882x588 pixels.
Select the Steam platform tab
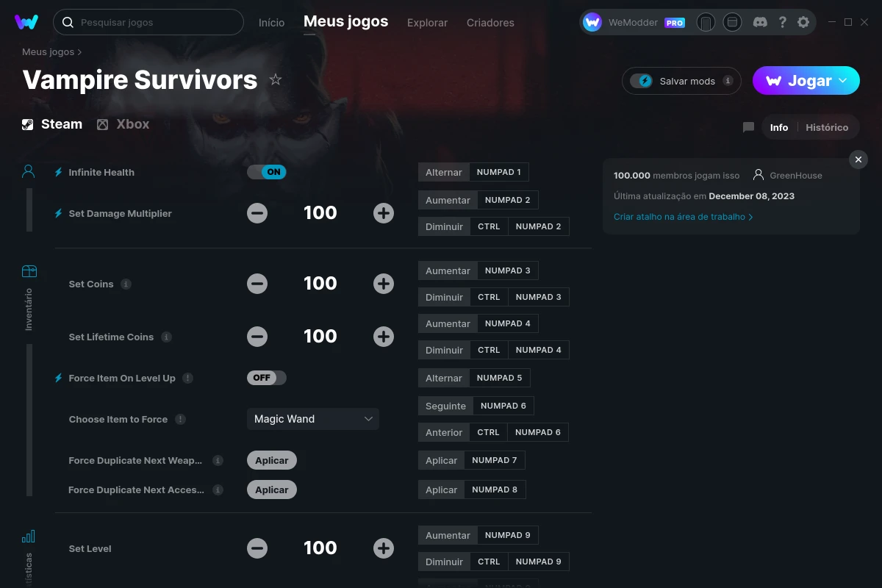pyautogui.click(x=51, y=124)
